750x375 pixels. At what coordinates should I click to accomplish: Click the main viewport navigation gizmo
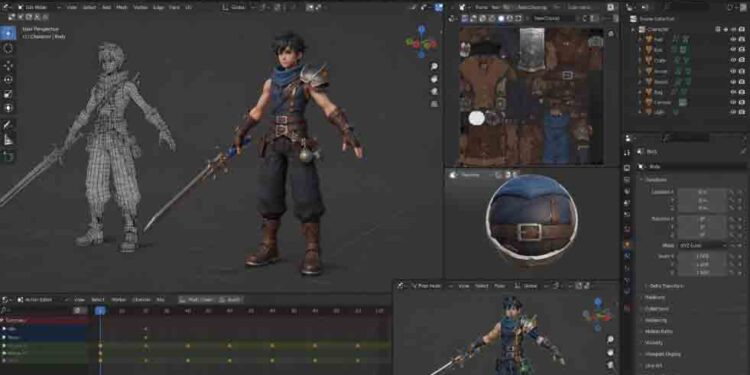tap(421, 43)
